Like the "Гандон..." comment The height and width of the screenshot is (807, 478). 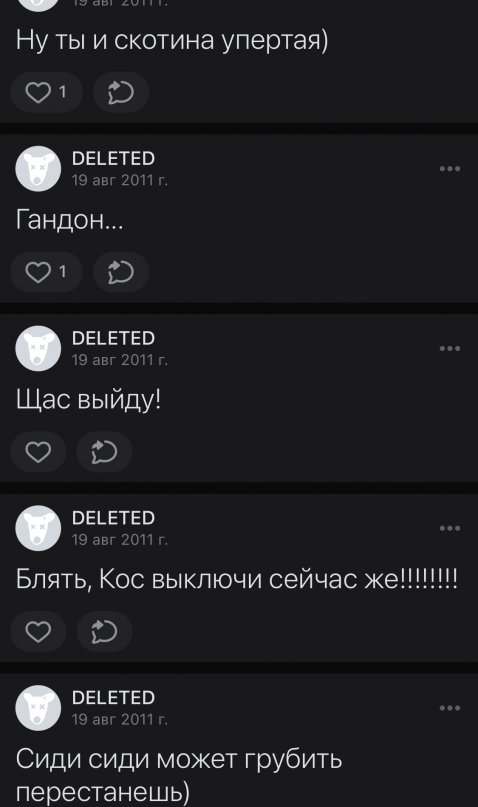46,272
